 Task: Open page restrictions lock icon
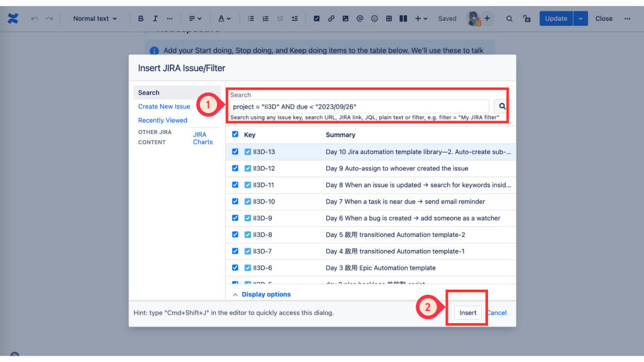coord(526,18)
